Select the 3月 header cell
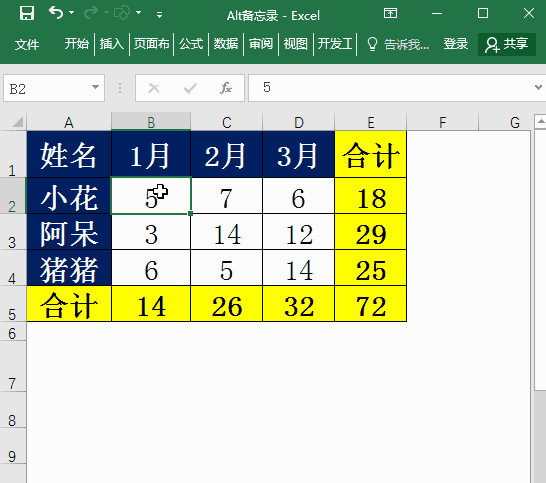Screen dimensions: 546x483 click(298, 154)
